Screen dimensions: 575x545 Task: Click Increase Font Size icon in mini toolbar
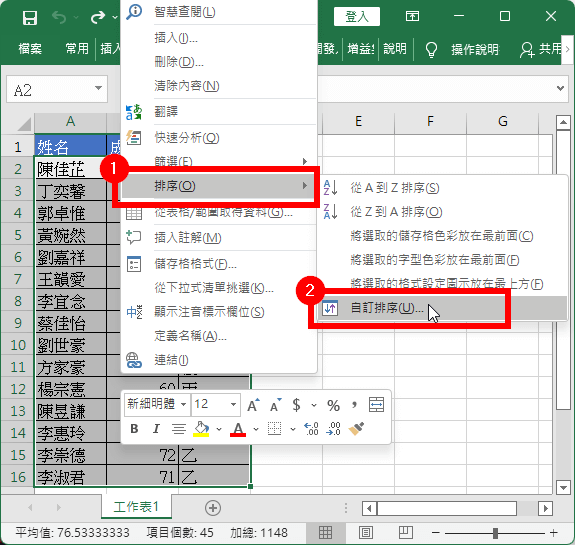pos(253,405)
